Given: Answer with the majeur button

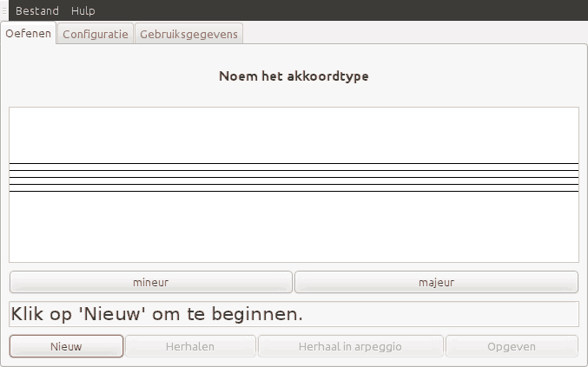Looking at the screenshot, I should 436,282.
